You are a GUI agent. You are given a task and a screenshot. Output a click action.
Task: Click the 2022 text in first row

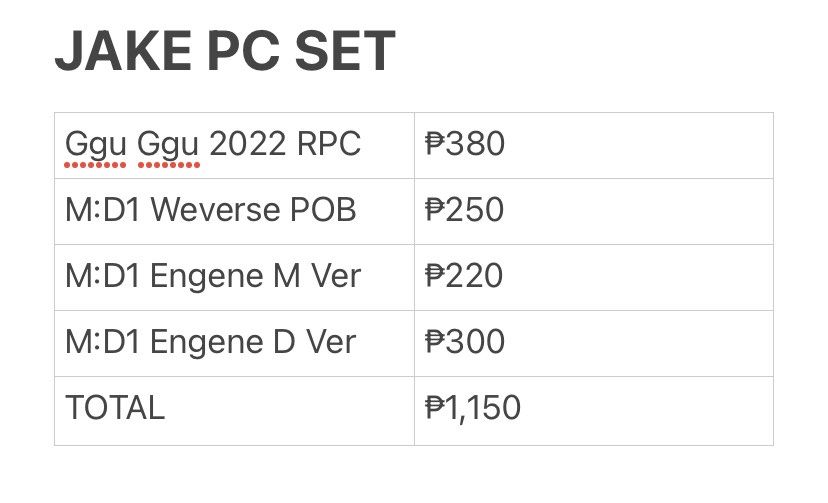point(248,144)
